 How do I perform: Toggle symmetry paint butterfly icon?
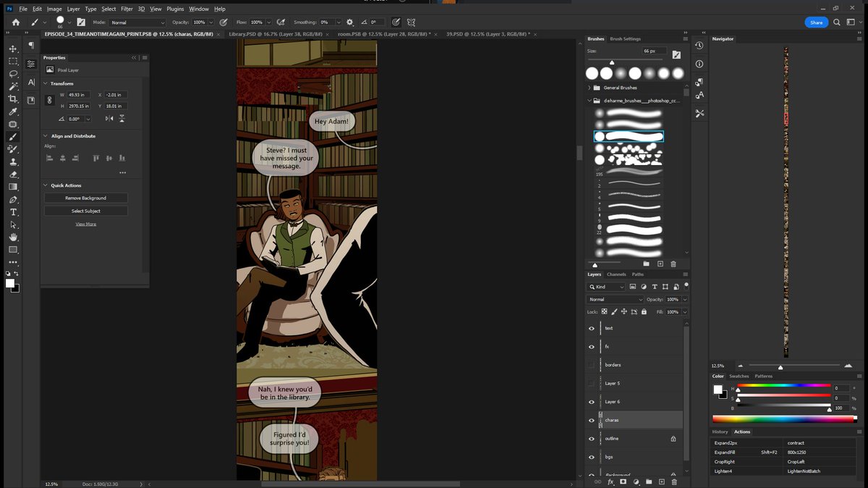point(412,22)
